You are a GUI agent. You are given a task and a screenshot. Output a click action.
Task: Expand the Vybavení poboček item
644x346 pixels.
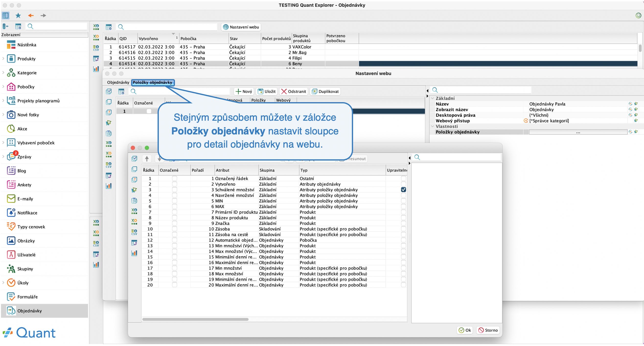[3, 142]
